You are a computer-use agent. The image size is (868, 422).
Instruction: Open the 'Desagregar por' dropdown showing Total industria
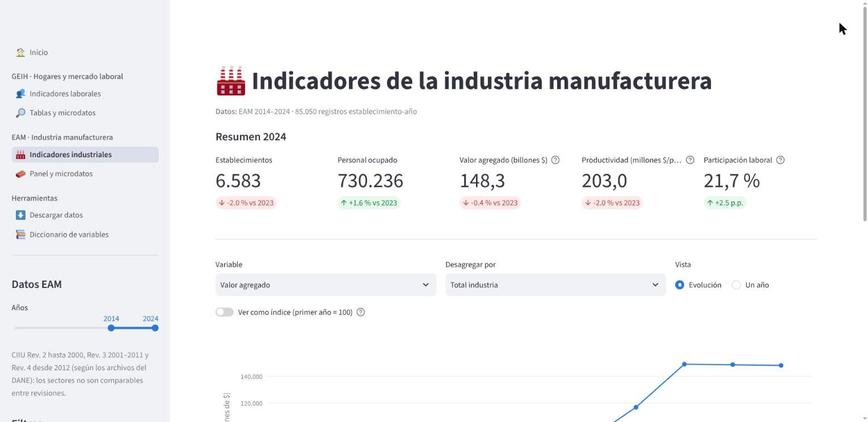[555, 285]
